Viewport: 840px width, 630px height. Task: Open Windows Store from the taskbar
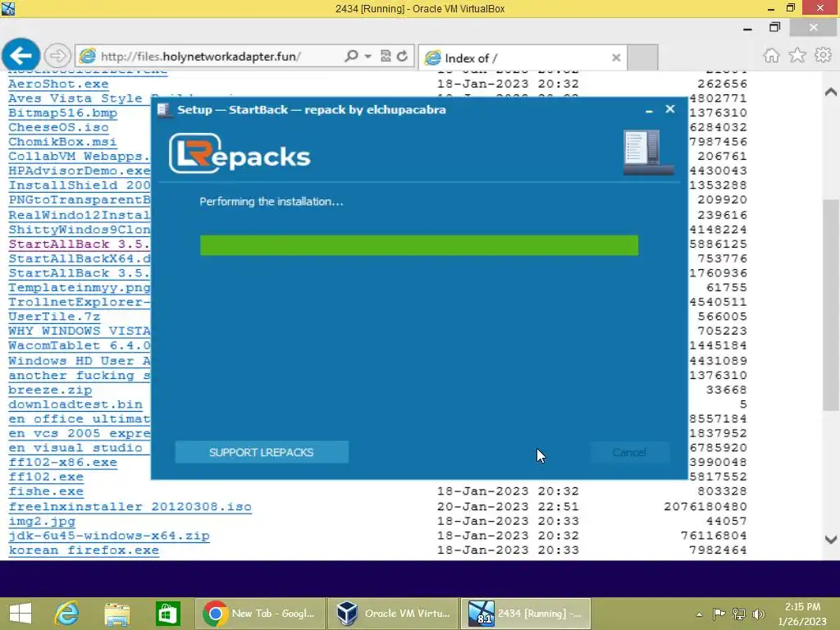[167, 614]
